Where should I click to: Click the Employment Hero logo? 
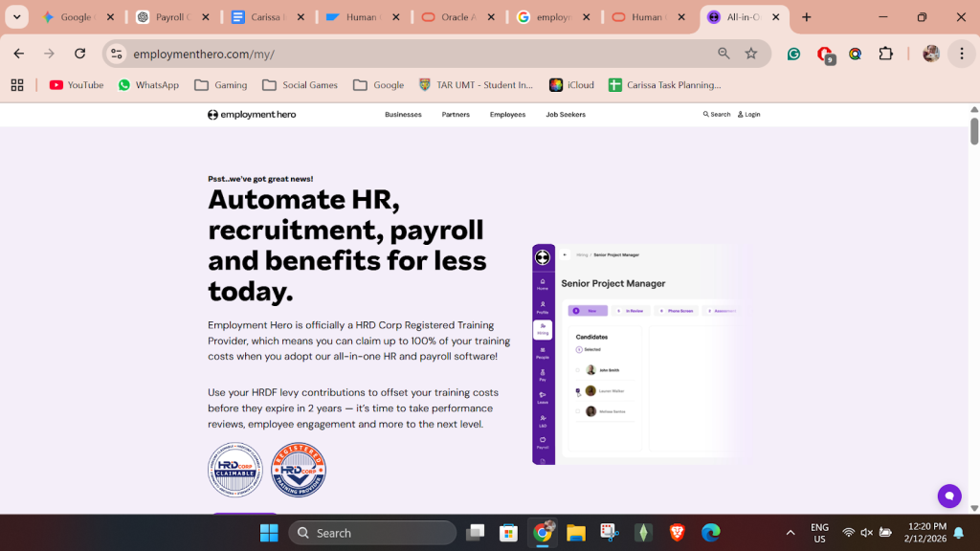click(x=252, y=115)
